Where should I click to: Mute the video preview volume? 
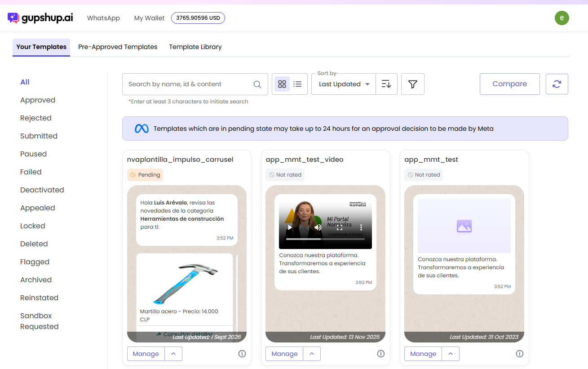tap(318, 227)
